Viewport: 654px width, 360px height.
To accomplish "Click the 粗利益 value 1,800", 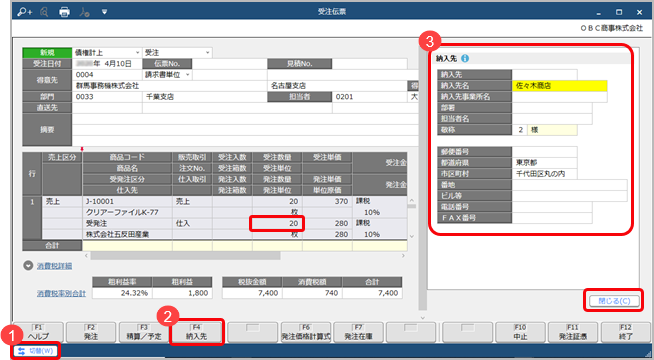I will (182, 293).
